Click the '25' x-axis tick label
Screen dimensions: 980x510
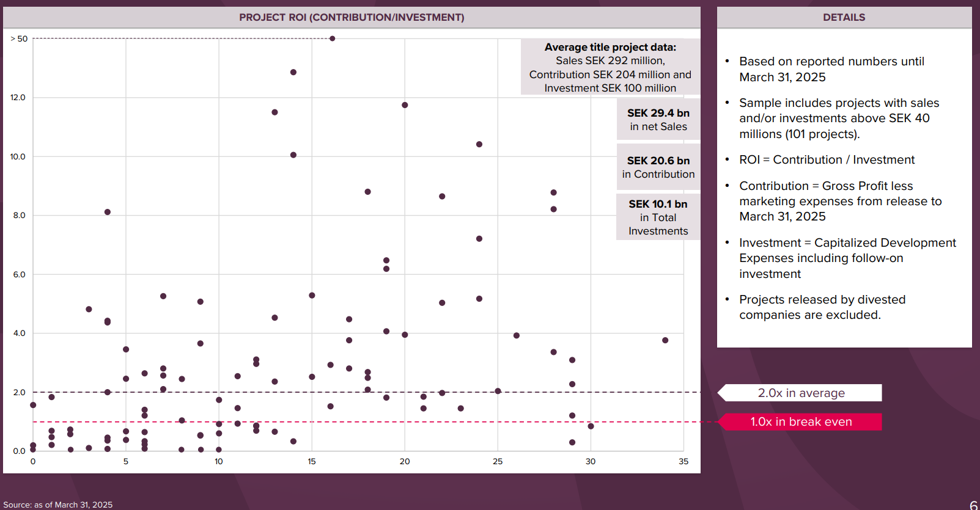click(x=498, y=461)
